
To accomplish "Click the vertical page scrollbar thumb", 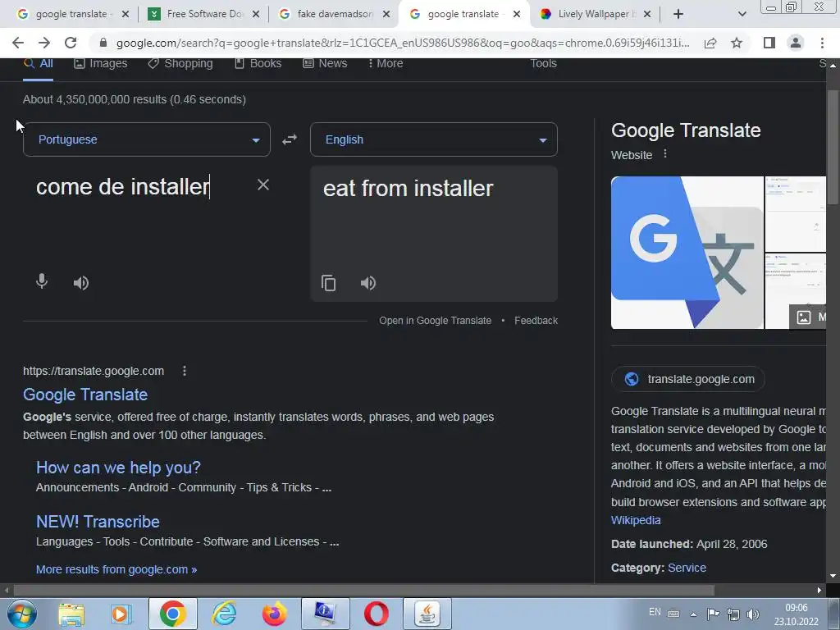I will click(x=833, y=148).
